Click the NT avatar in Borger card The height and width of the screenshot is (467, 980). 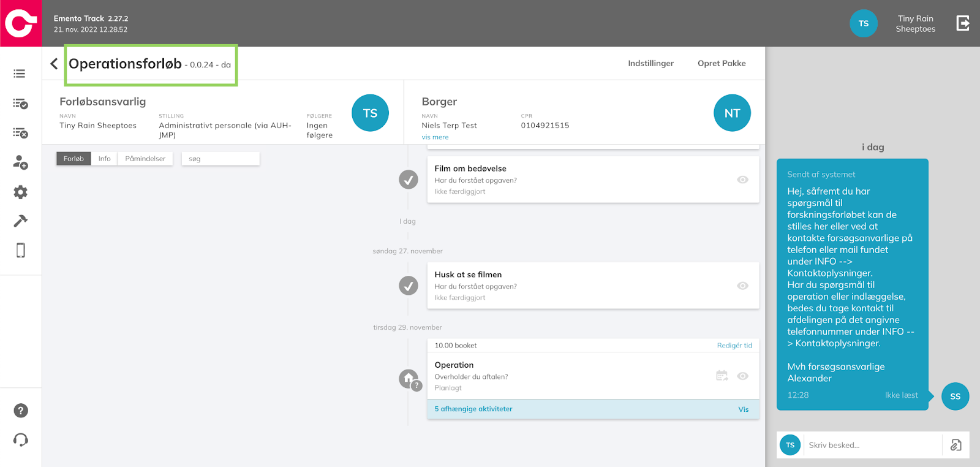pos(732,113)
